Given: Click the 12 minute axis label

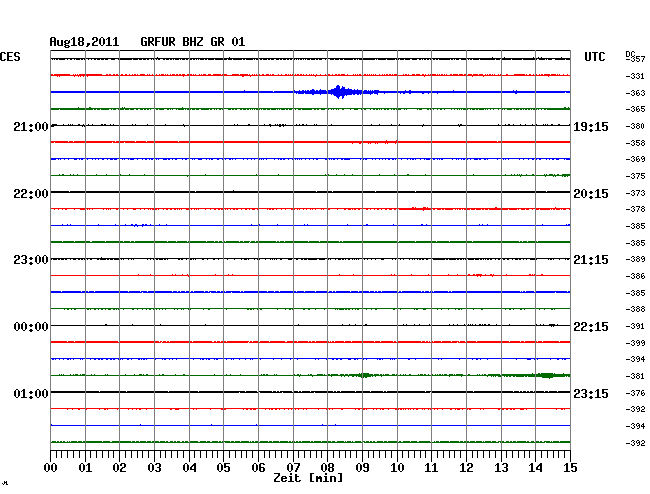Looking at the screenshot, I should 466,468.
